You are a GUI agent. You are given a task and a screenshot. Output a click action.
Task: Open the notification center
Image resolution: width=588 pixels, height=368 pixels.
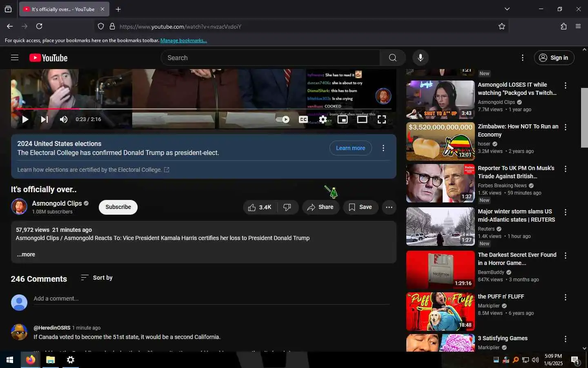tap(575, 360)
